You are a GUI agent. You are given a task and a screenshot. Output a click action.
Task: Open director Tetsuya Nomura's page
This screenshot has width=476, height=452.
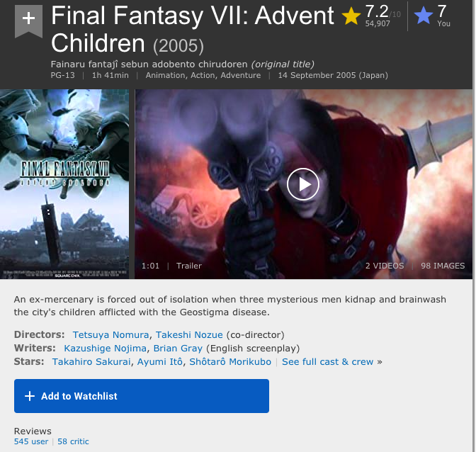(x=110, y=334)
